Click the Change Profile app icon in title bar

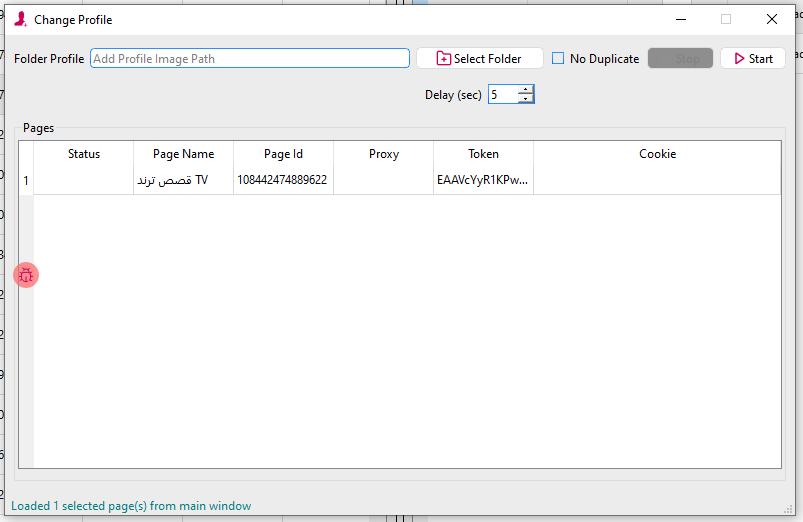point(20,19)
